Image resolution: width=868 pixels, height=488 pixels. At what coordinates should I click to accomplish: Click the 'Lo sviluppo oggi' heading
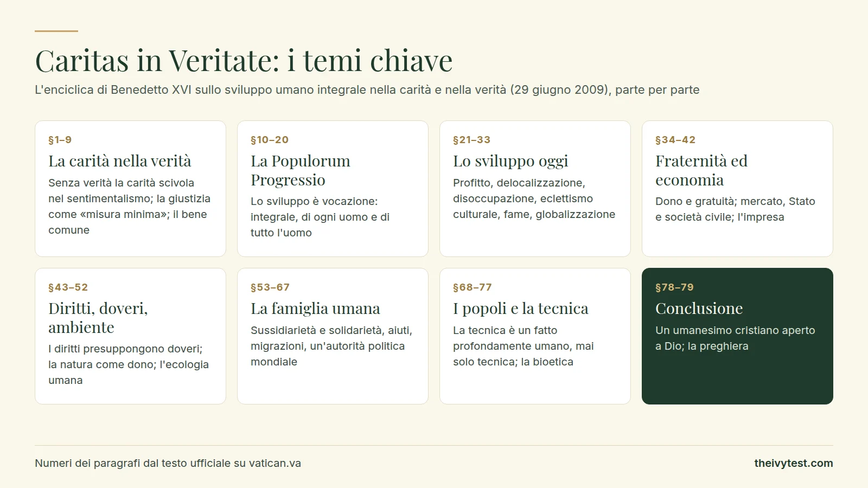[x=510, y=161]
